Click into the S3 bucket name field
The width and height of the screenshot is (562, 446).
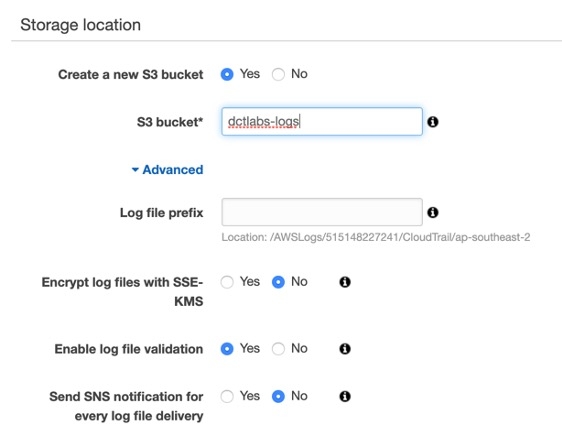pos(322,122)
